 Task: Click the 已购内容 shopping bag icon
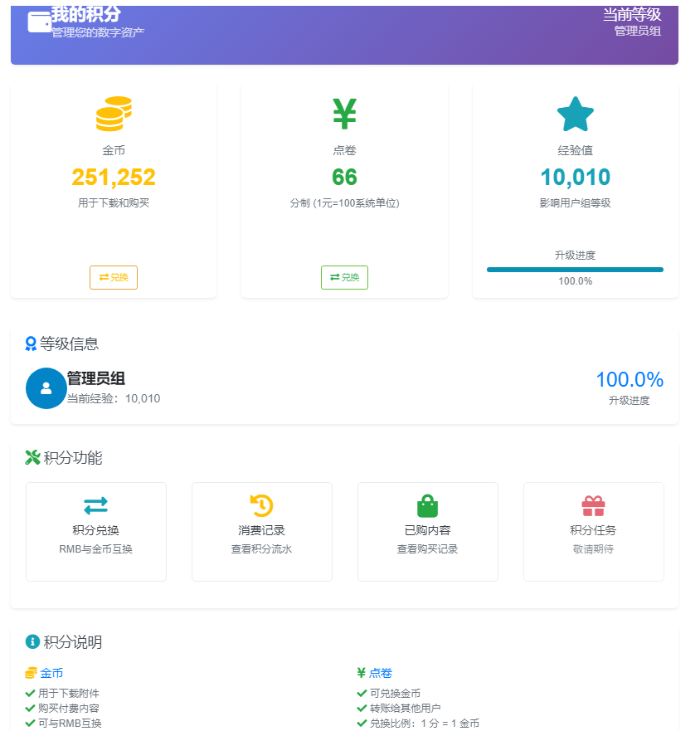427,505
